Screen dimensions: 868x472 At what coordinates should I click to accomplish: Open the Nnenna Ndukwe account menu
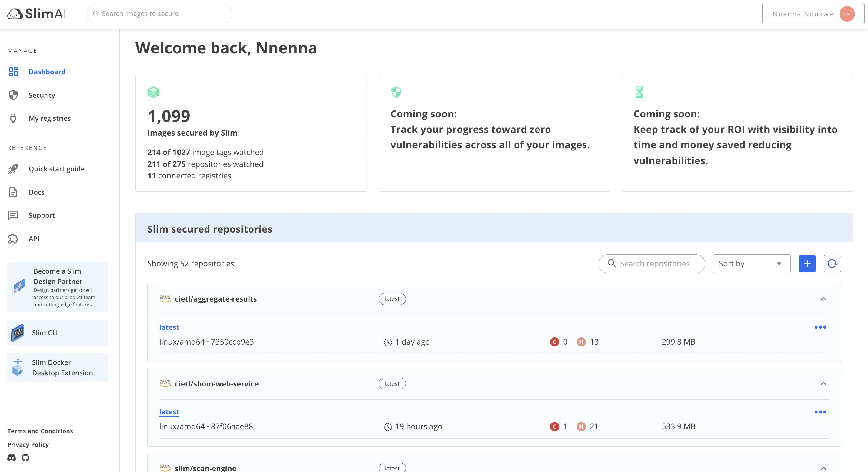click(x=813, y=14)
